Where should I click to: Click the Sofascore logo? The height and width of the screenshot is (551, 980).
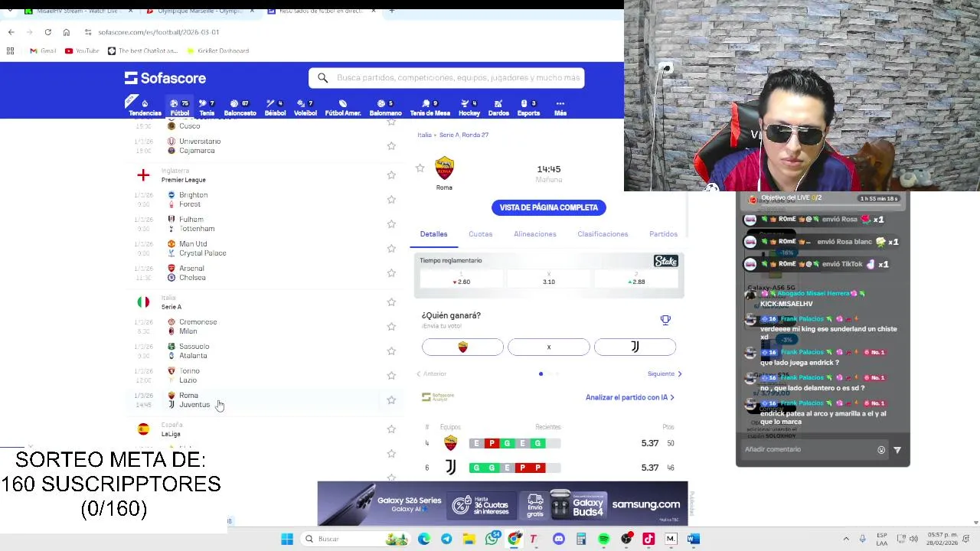coord(165,78)
